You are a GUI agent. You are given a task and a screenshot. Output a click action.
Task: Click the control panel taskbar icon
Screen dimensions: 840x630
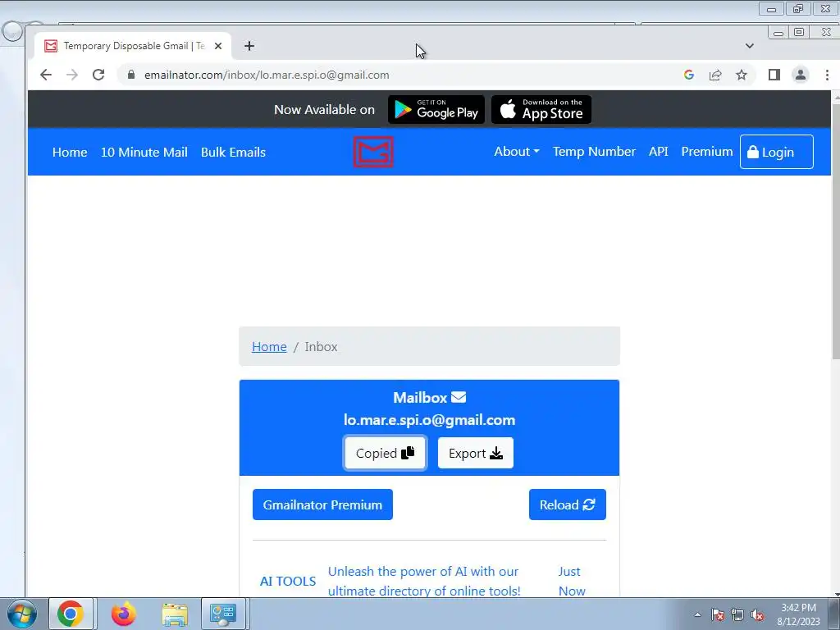[223, 614]
